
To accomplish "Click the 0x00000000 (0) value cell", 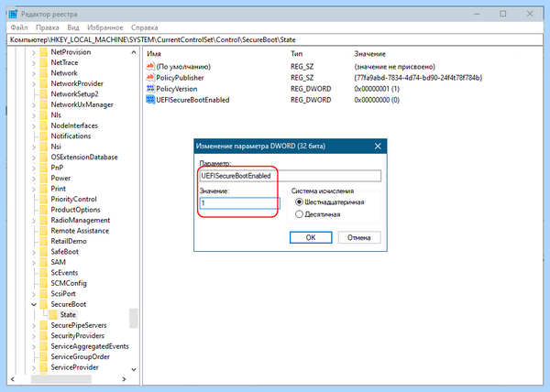I will tap(377, 100).
